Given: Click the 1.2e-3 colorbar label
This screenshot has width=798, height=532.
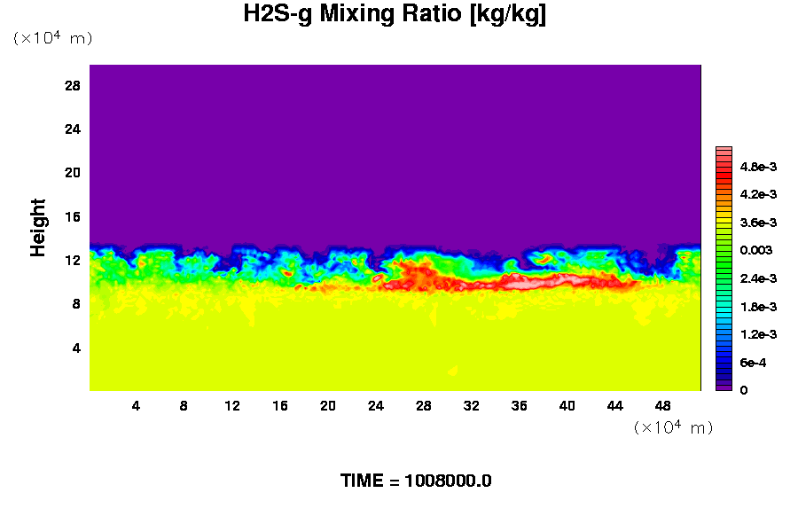Looking at the screenshot, I should coord(758,334).
